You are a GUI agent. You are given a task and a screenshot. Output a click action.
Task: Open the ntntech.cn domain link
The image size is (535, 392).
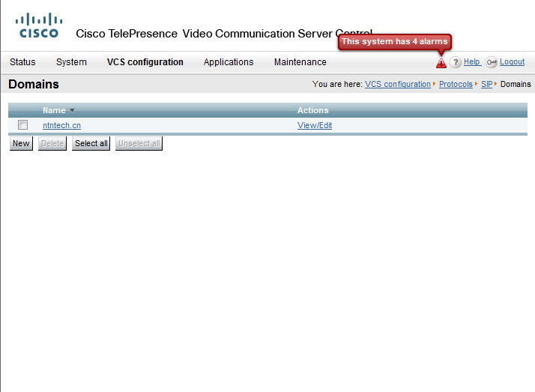click(x=61, y=126)
